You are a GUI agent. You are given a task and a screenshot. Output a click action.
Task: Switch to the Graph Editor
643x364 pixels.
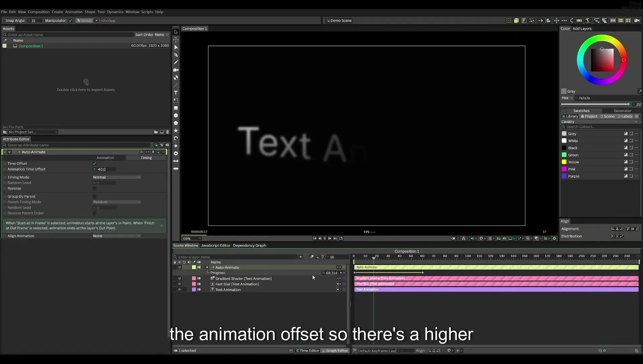[335, 351]
